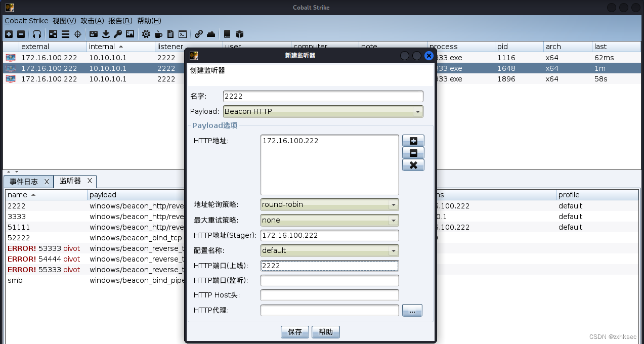The height and width of the screenshot is (344, 644).
Task: Click the ... HTTP proxy button
Action: [x=412, y=310]
